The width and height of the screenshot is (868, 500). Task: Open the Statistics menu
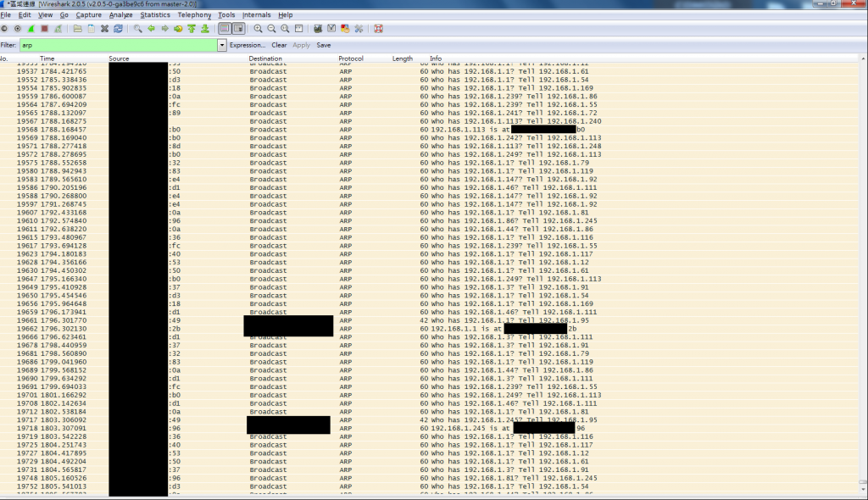tap(155, 15)
